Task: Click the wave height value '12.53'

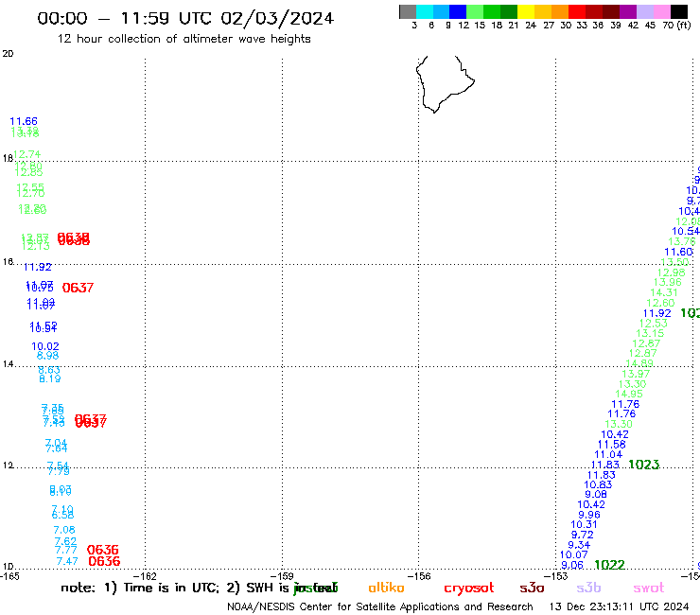Action: [x=653, y=323]
